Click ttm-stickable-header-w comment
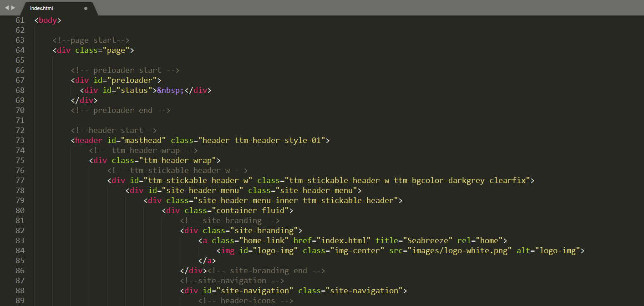 (177, 170)
